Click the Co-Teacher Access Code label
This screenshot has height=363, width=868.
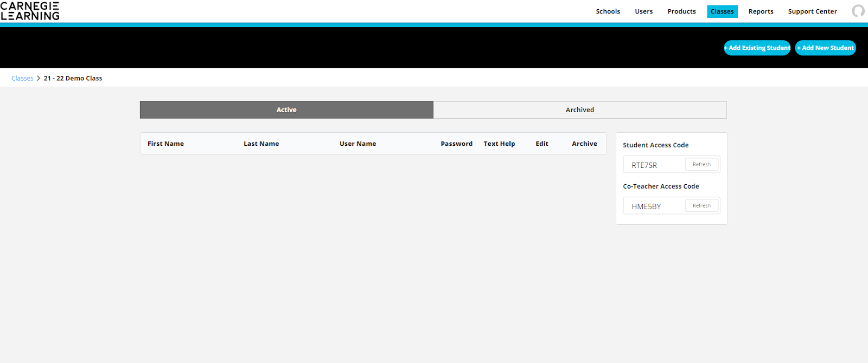(661, 186)
